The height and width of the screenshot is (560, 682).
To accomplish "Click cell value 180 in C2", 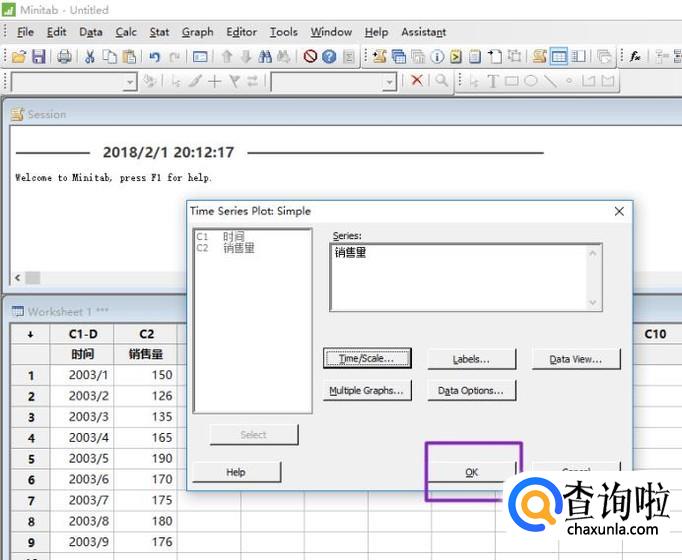I will (146, 521).
